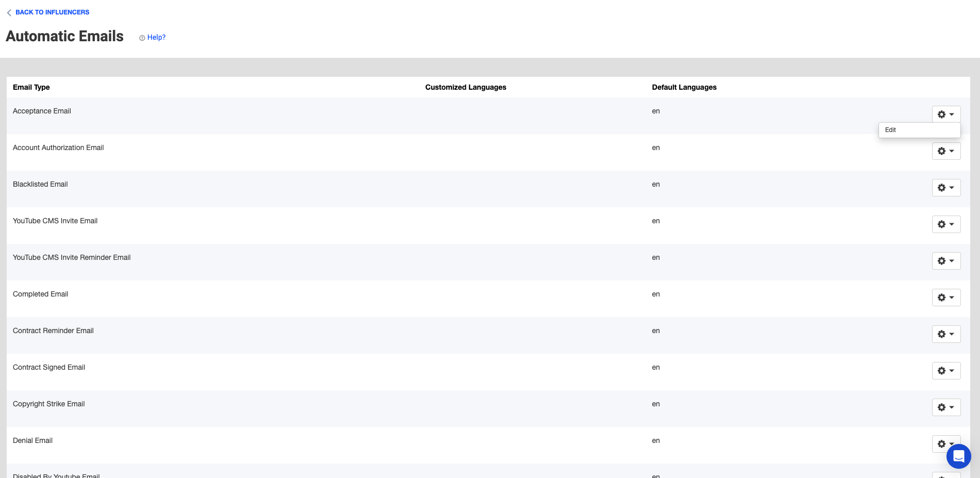
Task: Click 'en' language in Contract Signed Email row
Action: (656, 368)
